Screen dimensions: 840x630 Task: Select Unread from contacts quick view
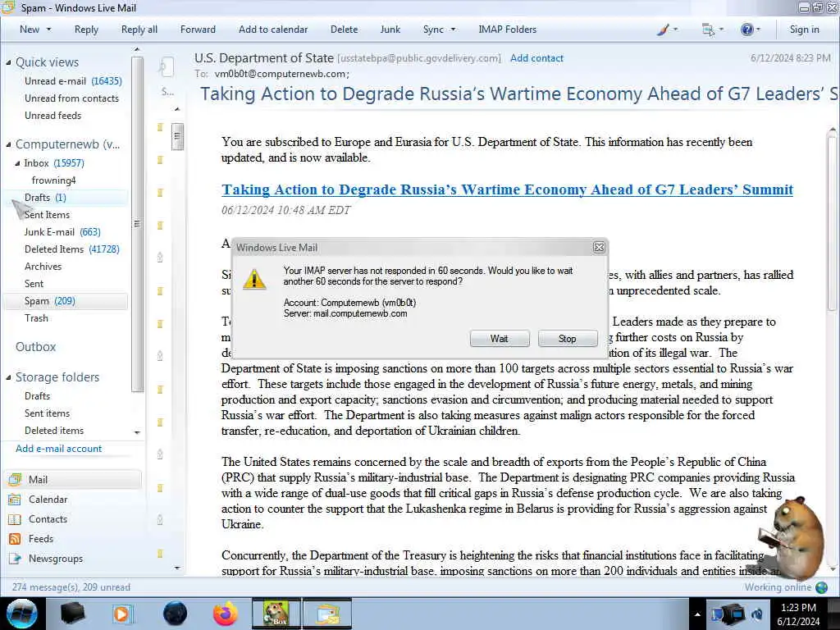coord(71,98)
